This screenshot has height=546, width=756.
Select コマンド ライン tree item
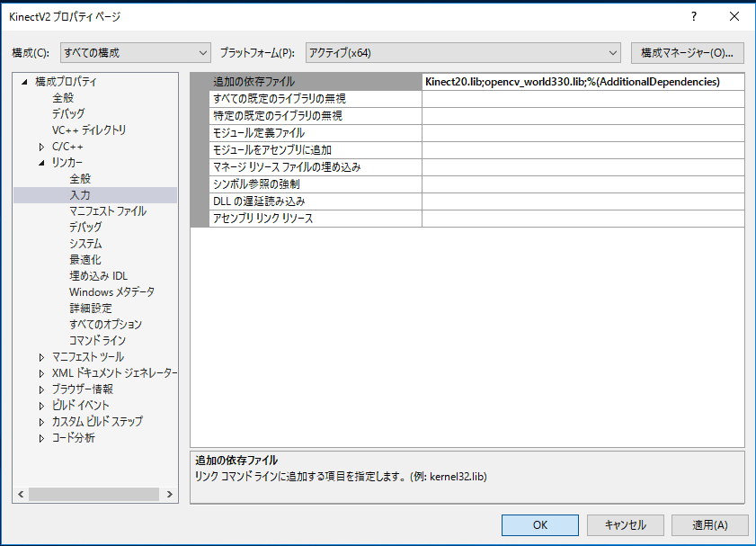(x=97, y=341)
